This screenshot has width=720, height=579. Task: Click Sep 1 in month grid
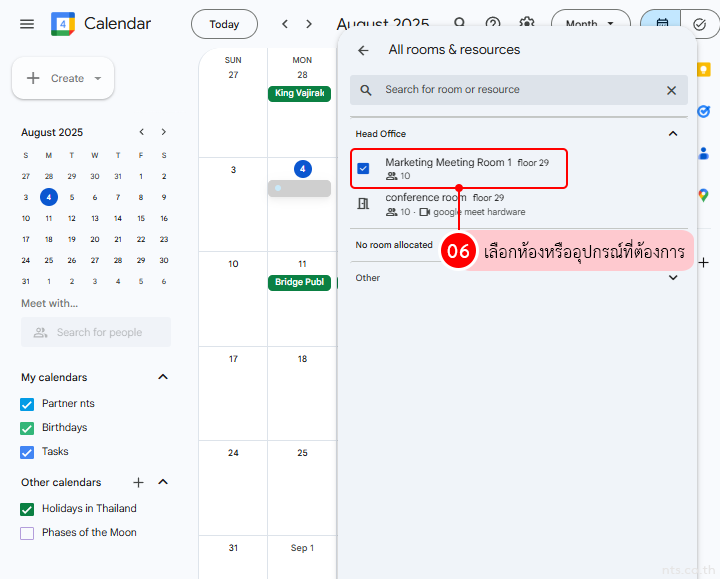tap(302, 548)
